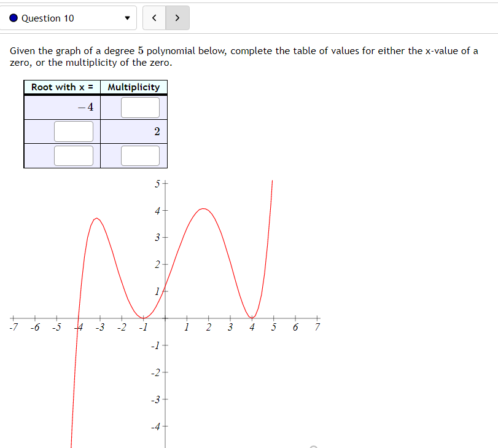Click the right chevron navigation arrow
The image size is (498, 448).
177,18
